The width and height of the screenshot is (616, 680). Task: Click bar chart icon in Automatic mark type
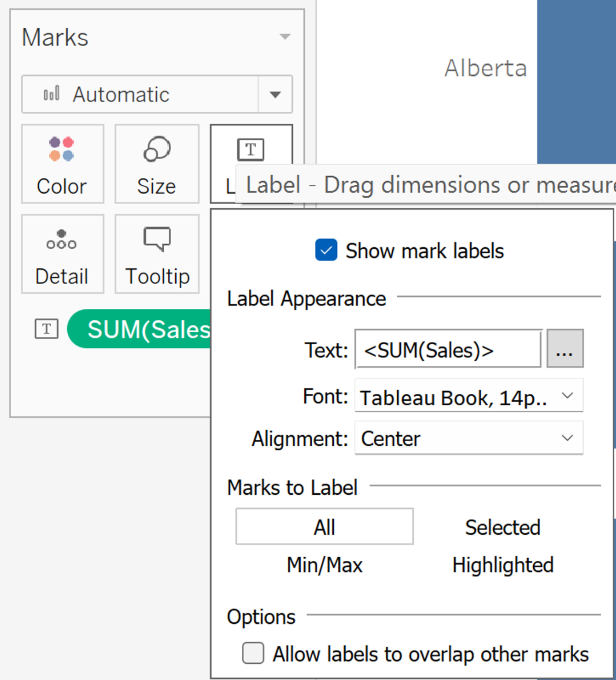52,94
